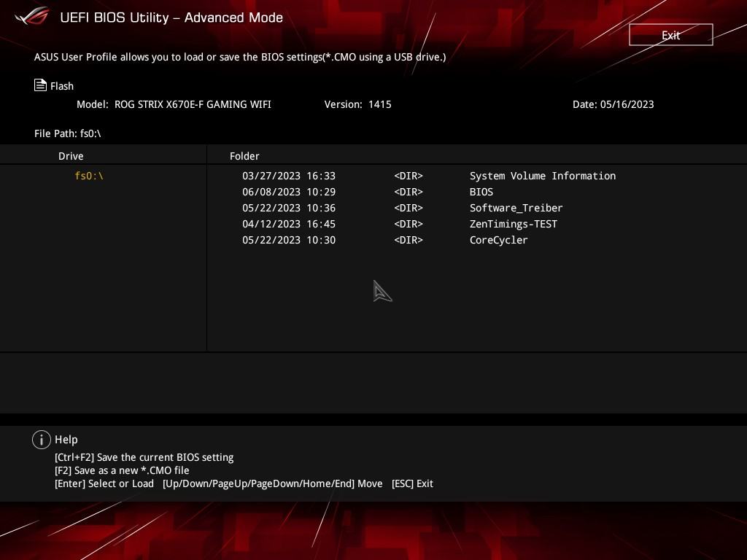Image resolution: width=747 pixels, height=560 pixels.
Task: Click the F2 save as new CMO hint
Action: (x=122, y=470)
